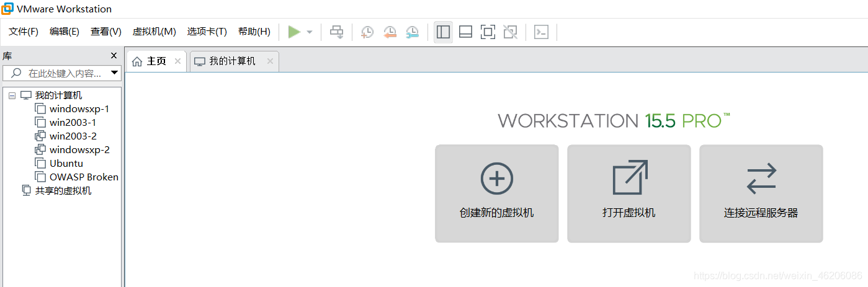Select the win2003-2 virtual machine

click(73, 136)
